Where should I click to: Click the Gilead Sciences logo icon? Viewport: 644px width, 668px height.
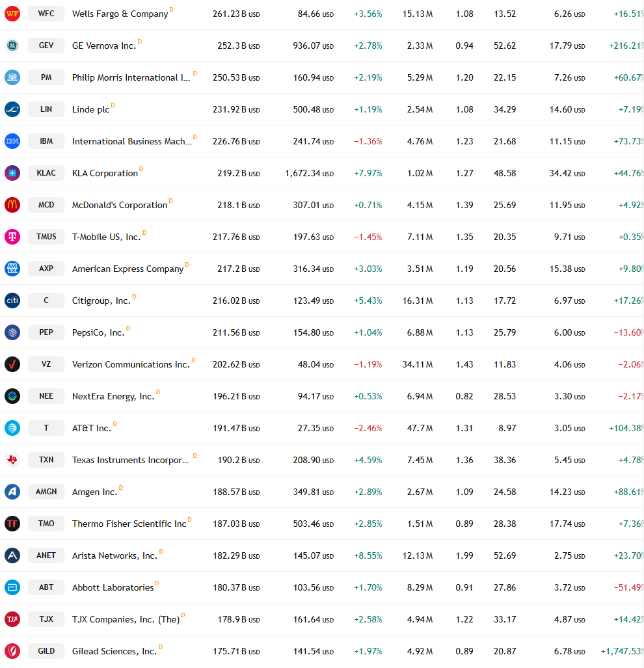12,651
